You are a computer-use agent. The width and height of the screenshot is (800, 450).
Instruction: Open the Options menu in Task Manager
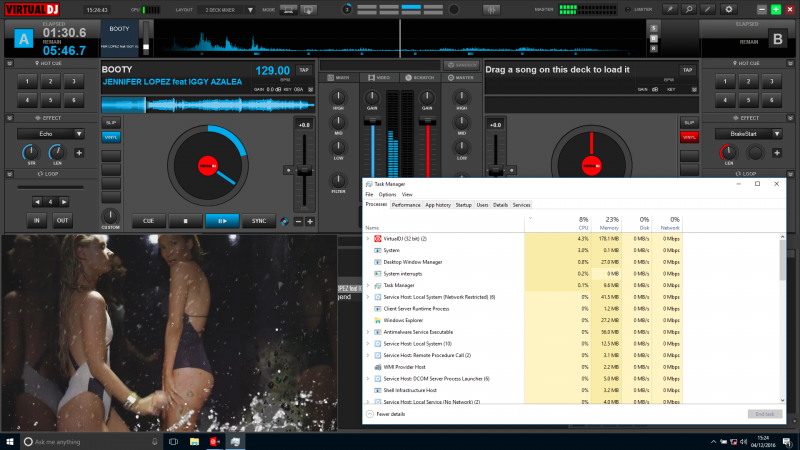click(x=387, y=194)
